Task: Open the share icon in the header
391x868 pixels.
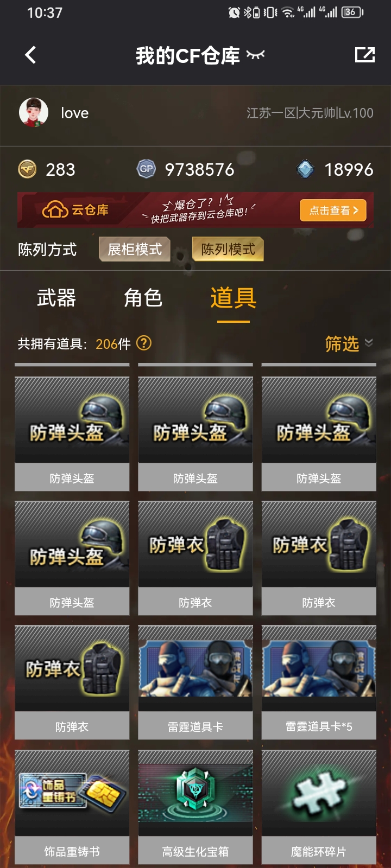Action: (x=365, y=55)
